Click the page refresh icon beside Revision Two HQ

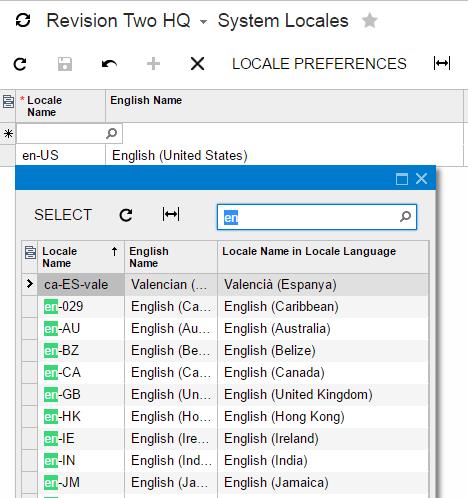tap(23, 20)
